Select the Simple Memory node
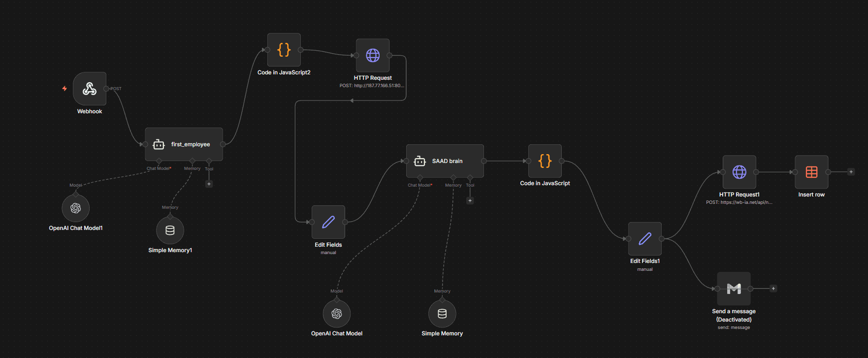The width and height of the screenshot is (868, 358). [442, 314]
